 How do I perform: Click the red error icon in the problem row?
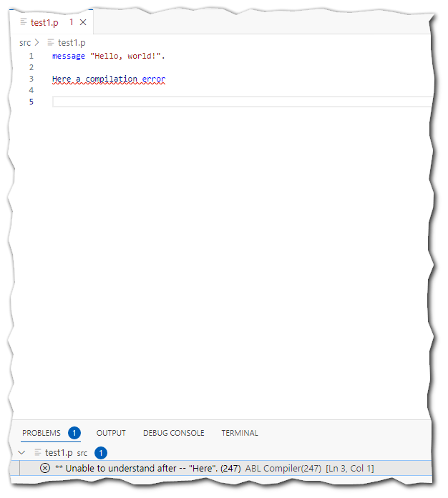[x=45, y=468]
